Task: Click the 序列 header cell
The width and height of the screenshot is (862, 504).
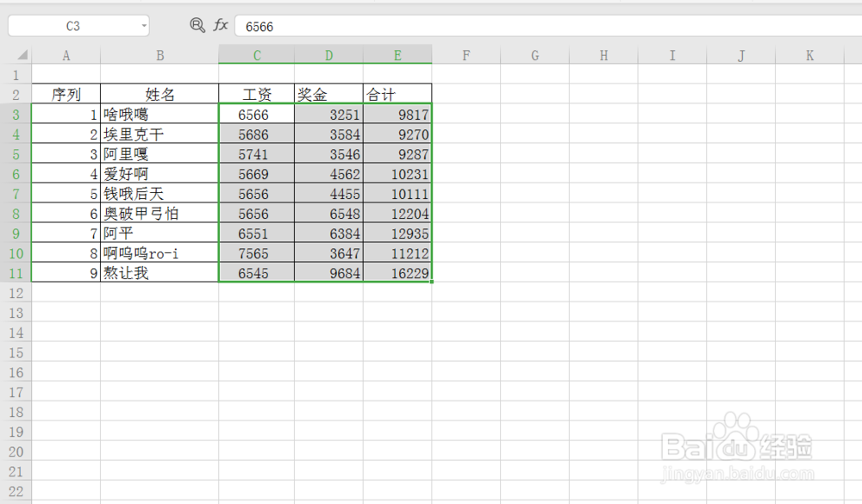Action: [x=66, y=94]
